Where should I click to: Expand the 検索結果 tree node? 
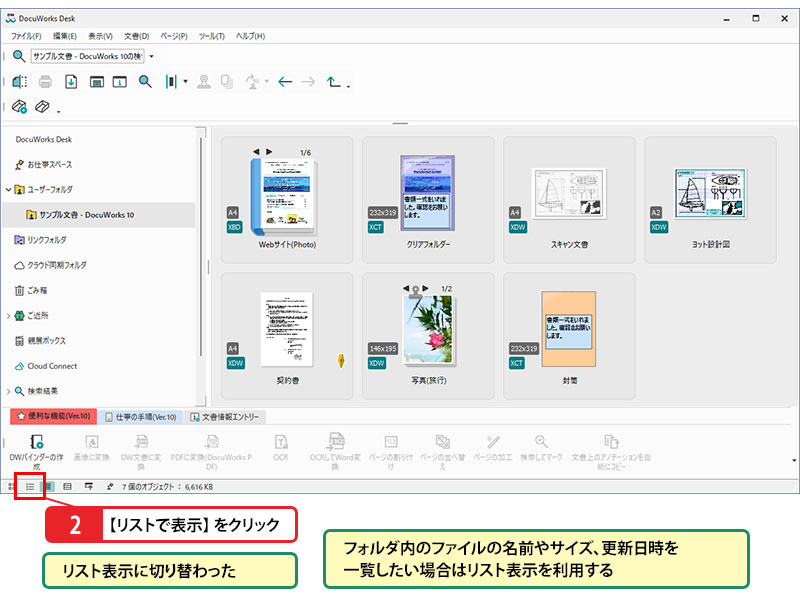[x=9, y=391]
